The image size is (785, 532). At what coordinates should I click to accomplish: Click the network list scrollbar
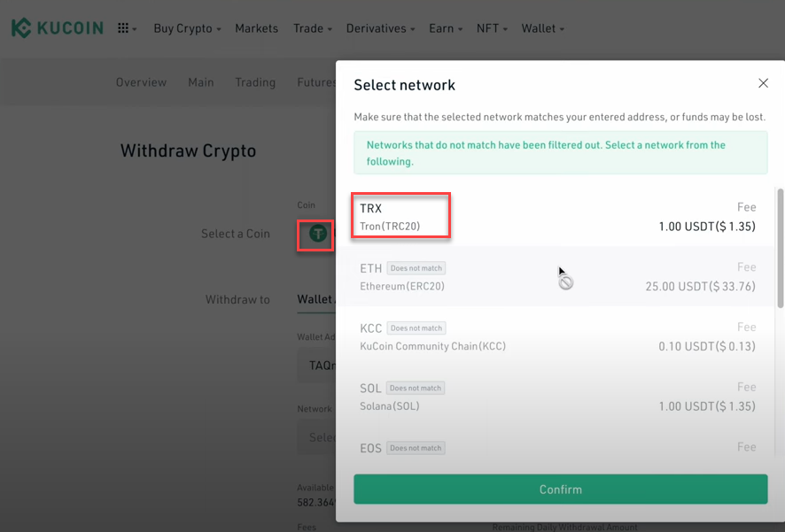tap(780, 248)
